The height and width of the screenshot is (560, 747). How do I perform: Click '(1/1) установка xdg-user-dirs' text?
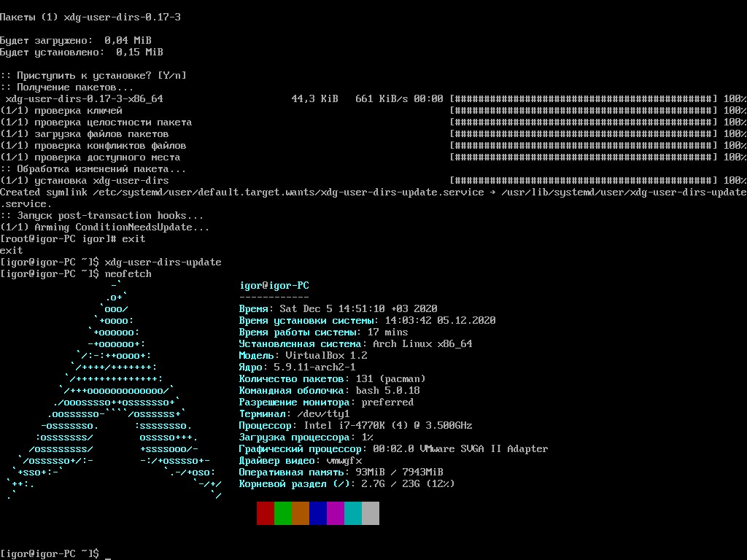click(85, 181)
